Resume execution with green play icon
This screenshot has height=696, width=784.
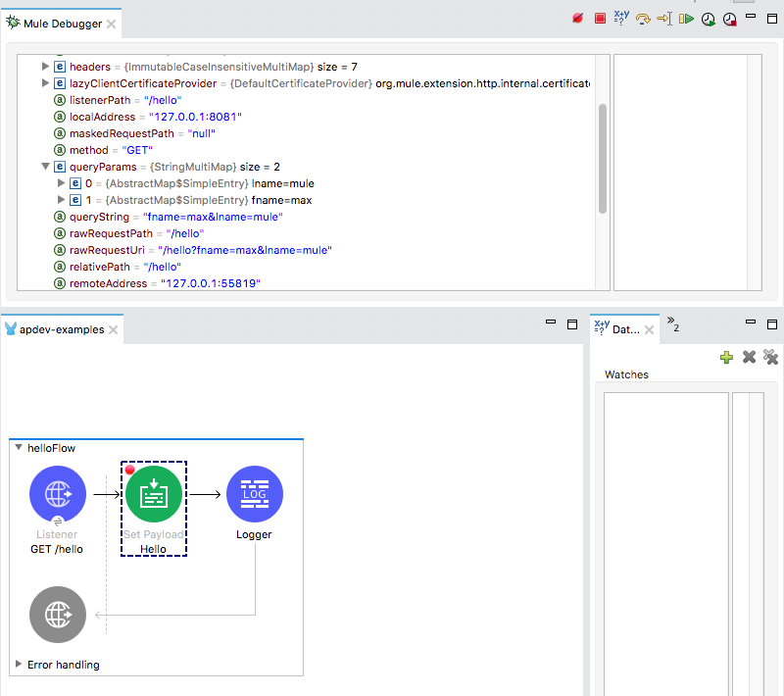pyautogui.click(x=686, y=19)
